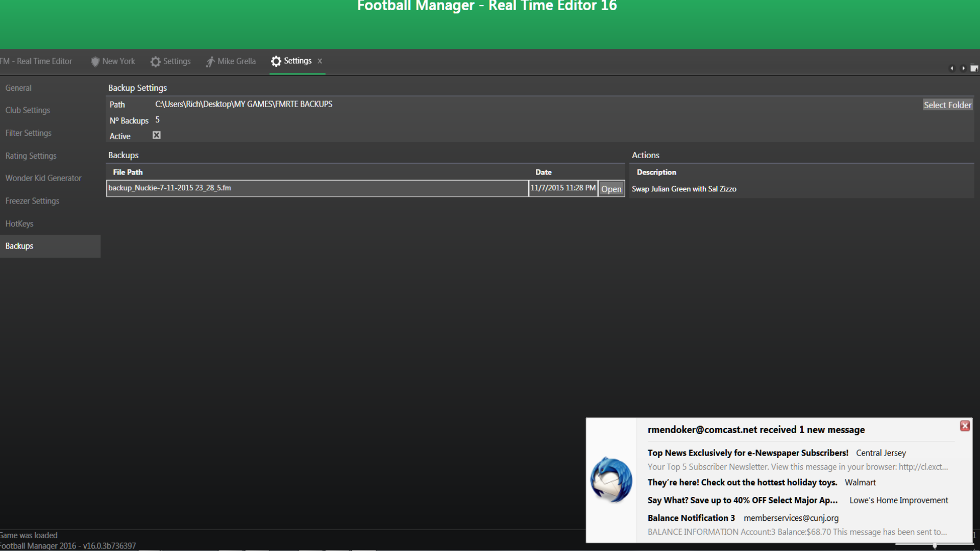Open the backup_Nuckie backup file
Screen dimensions: 980x551
pyautogui.click(x=611, y=189)
